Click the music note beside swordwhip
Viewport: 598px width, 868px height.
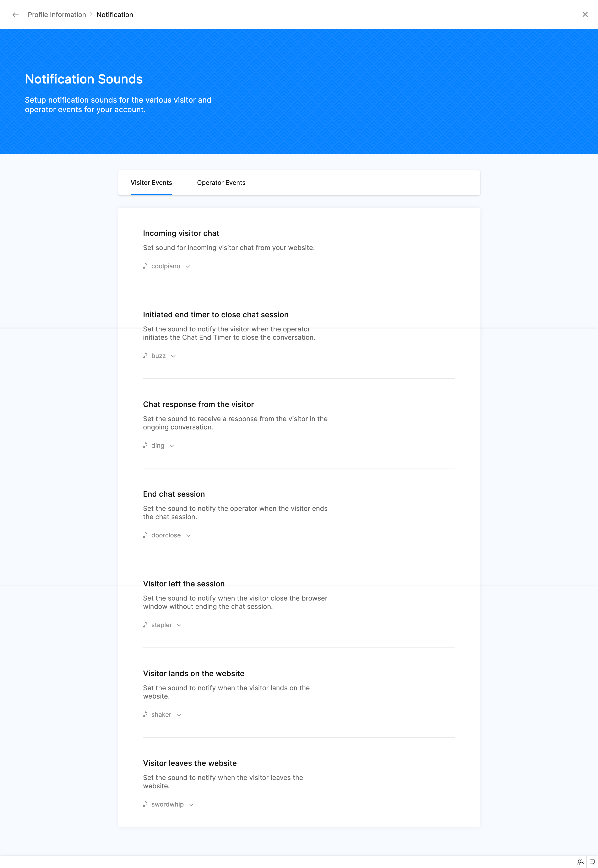(145, 804)
